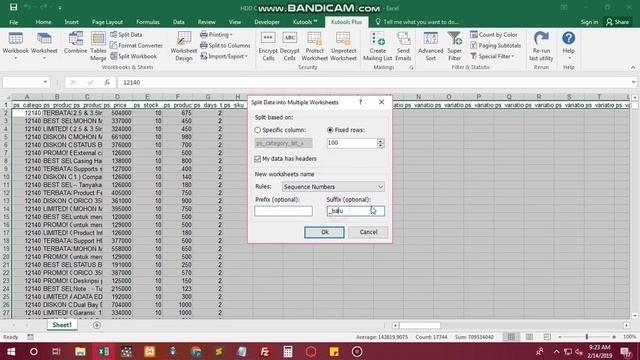Adjust the zoom slider handle
Image resolution: width=640 pixels, height=360 pixels.
coord(587,337)
